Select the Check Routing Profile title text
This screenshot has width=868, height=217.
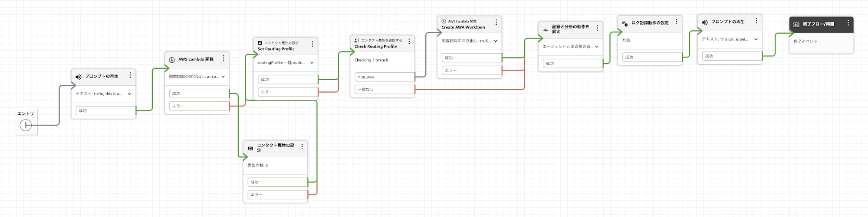[375, 46]
